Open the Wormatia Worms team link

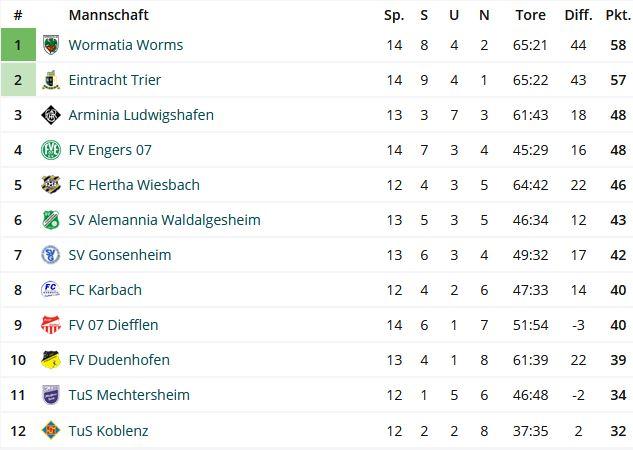[x=126, y=45]
